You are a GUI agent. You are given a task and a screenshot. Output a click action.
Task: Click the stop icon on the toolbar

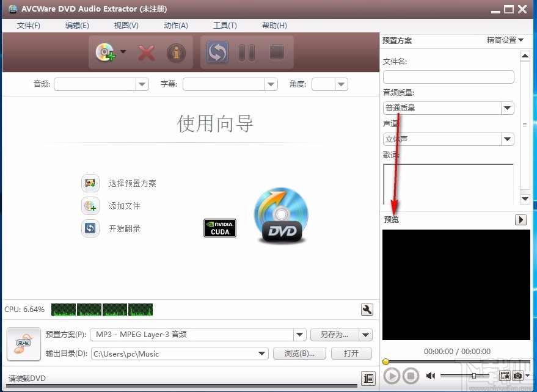[276, 53]
